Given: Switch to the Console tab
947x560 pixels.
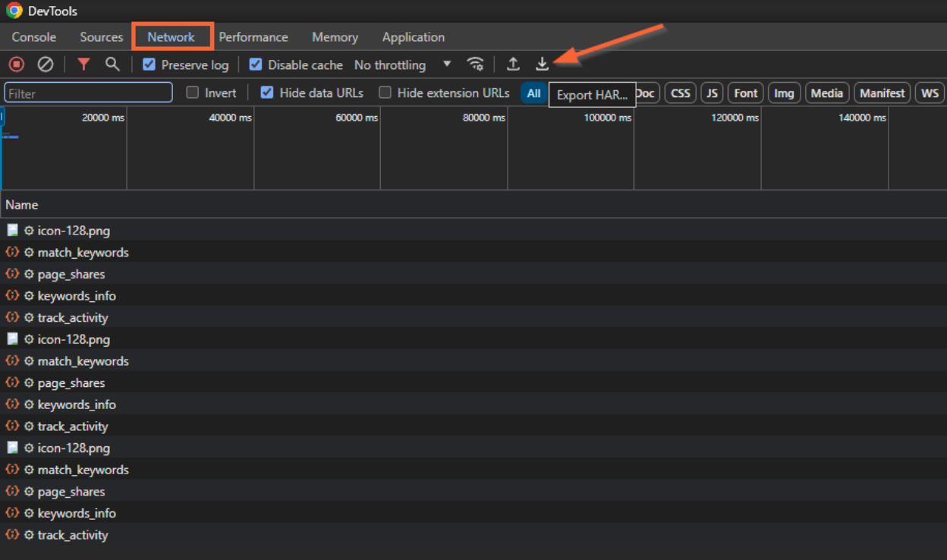Looking at the screenshot, I should point(34,37).
